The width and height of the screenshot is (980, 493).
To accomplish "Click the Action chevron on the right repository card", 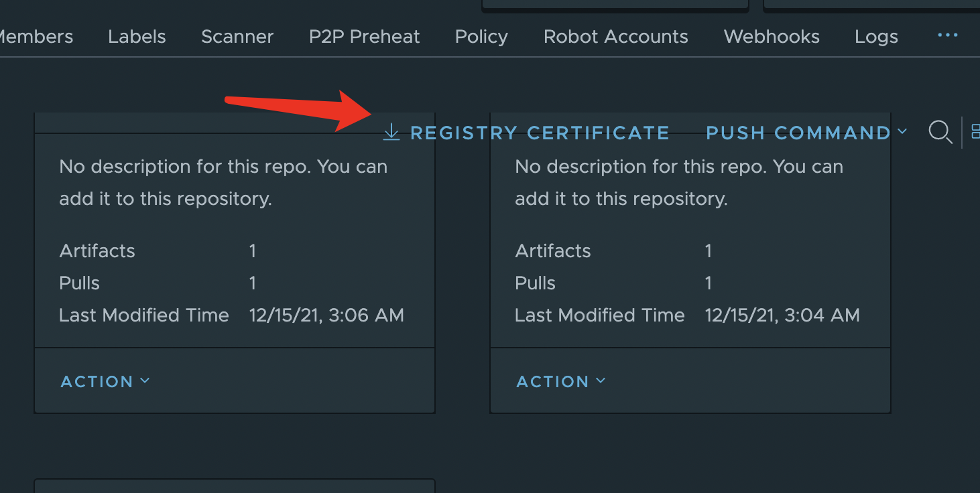I will coord(601,380).
